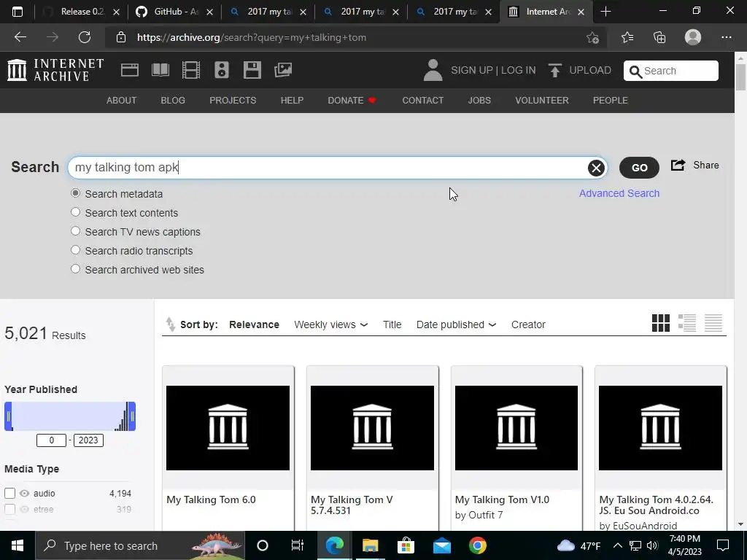Click the GO search button
The image size is (747, 560).
click(639, 168)
